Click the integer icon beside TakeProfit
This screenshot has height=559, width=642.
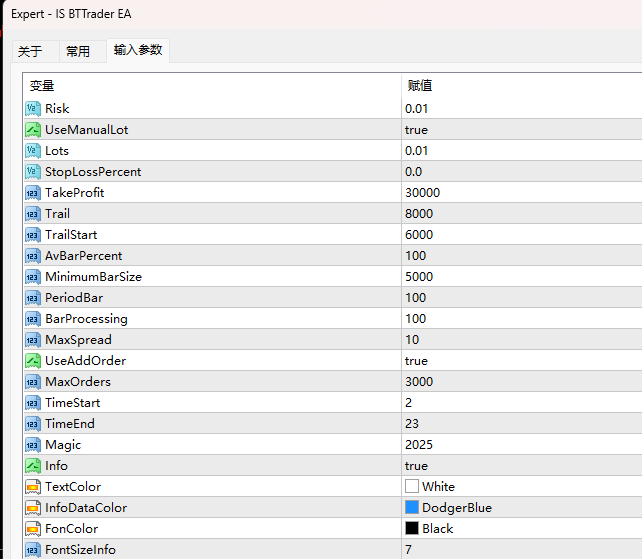point(33,193)
